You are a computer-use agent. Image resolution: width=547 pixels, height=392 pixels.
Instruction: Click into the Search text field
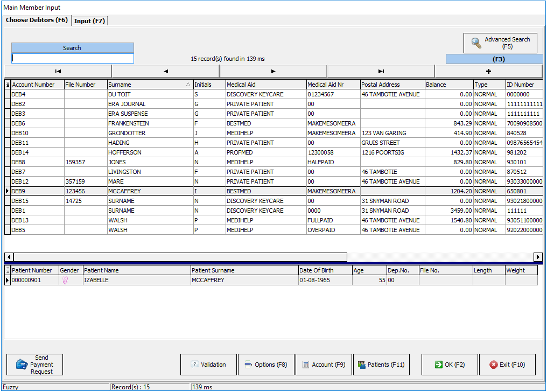point(73,59)
